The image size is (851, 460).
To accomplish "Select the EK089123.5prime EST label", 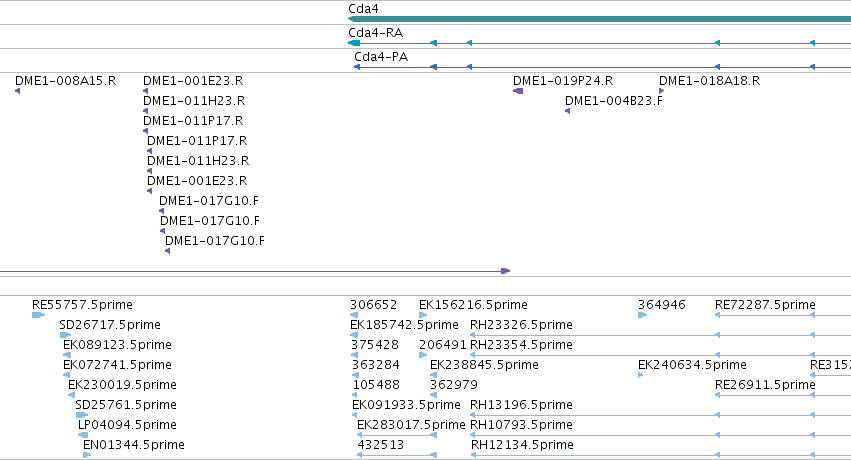I will [117, 345].
